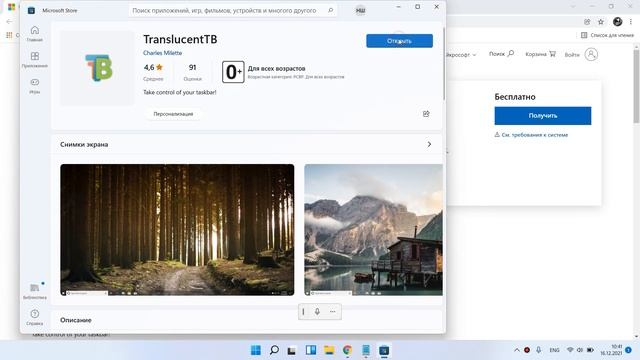This screenshot has height=360, width=640.
Task: Open the TranslucentTB app with Открыть button
Action: pos(399,41)
